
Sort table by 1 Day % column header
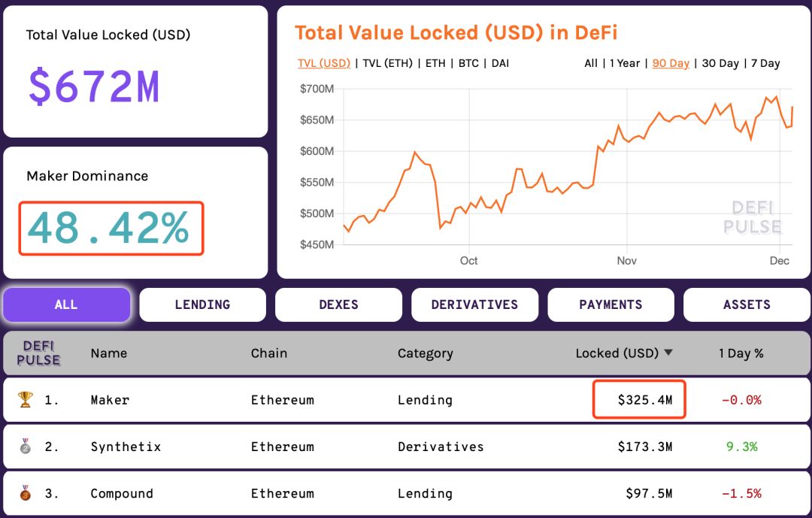coord(741,353)
